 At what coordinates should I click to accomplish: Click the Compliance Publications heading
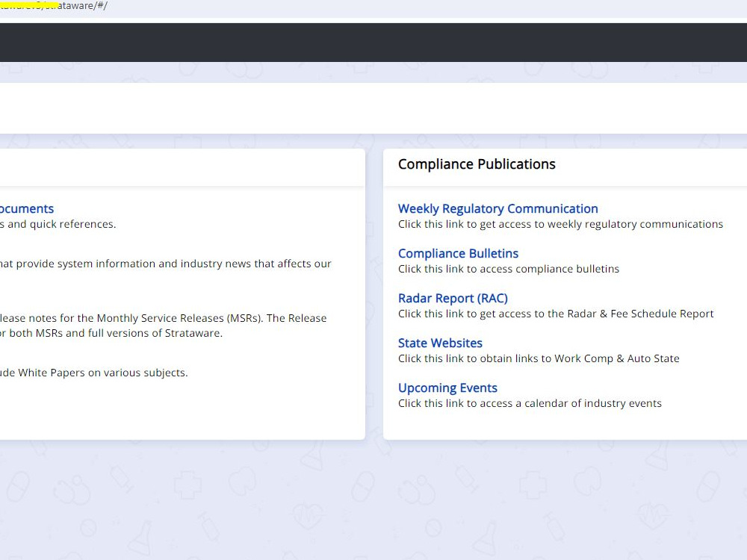pyautogui.click(x=477, y=164)
